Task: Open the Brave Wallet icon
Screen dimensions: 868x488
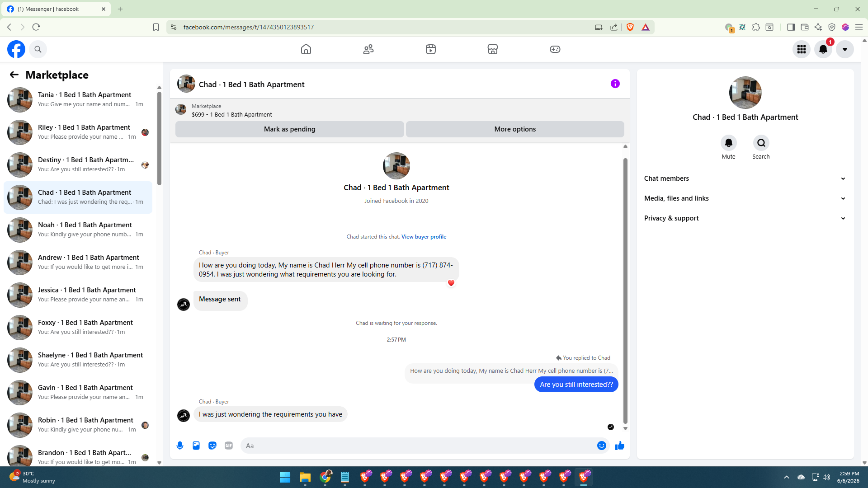Action: (805, 27)
